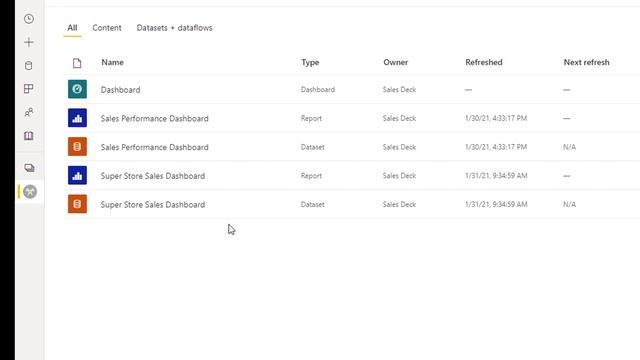Viewport: 640px width, 360px height.
Task: Switch to the Content tab
Action: (x=107, y=28)
